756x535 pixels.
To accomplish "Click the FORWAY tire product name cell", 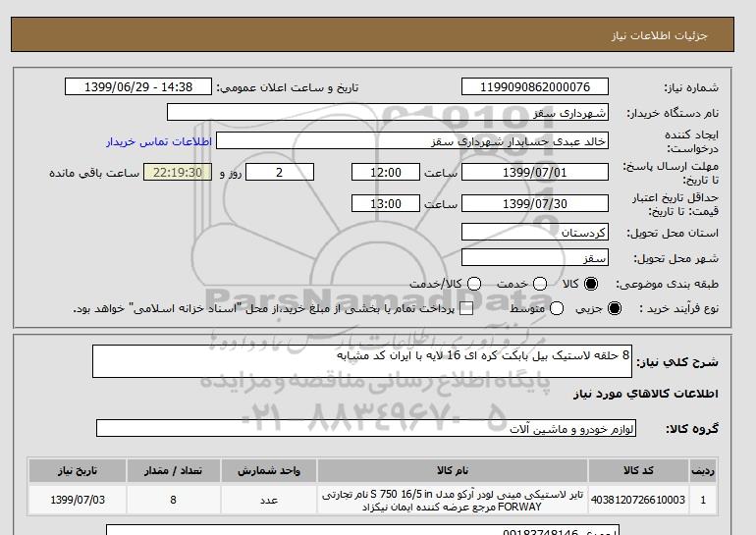I will 453,500.
